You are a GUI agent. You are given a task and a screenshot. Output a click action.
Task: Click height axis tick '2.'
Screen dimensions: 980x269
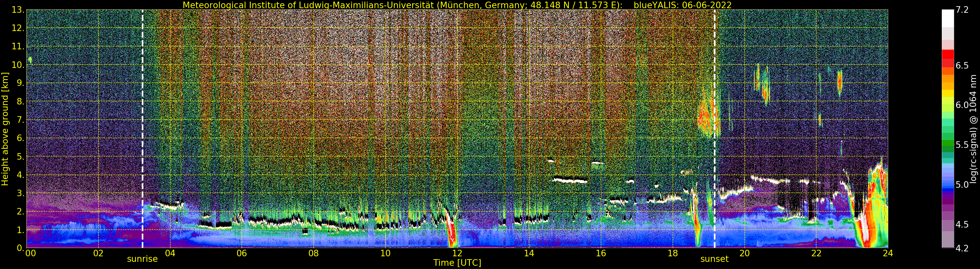(x=21, y=211)
